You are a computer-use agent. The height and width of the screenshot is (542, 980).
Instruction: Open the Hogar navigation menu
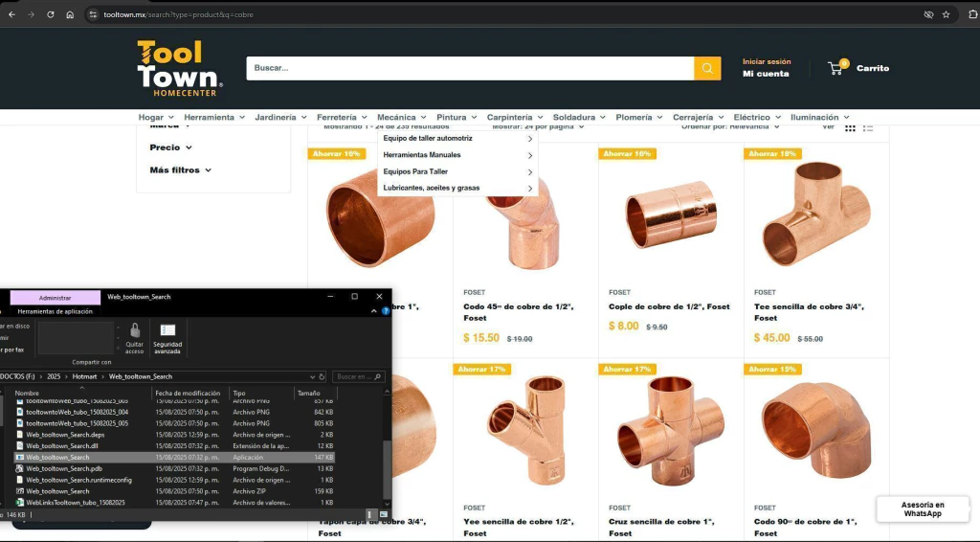(x=156, y=117)
